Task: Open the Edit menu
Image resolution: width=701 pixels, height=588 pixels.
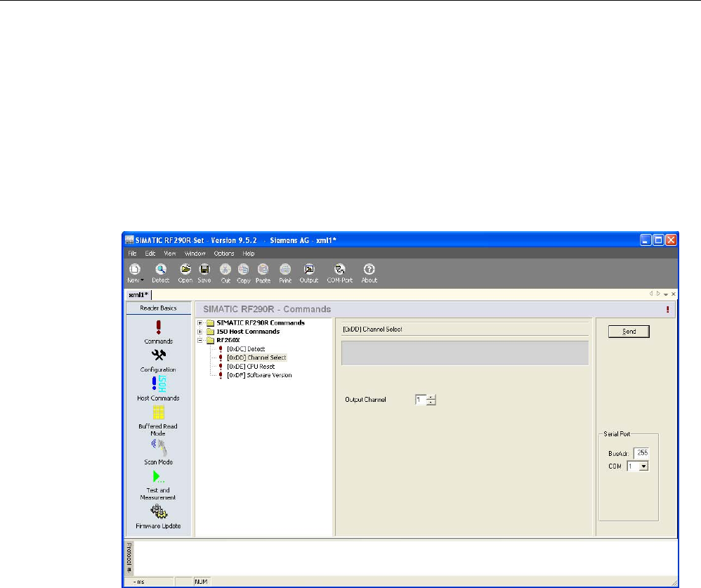Action: tap(150, 254)
